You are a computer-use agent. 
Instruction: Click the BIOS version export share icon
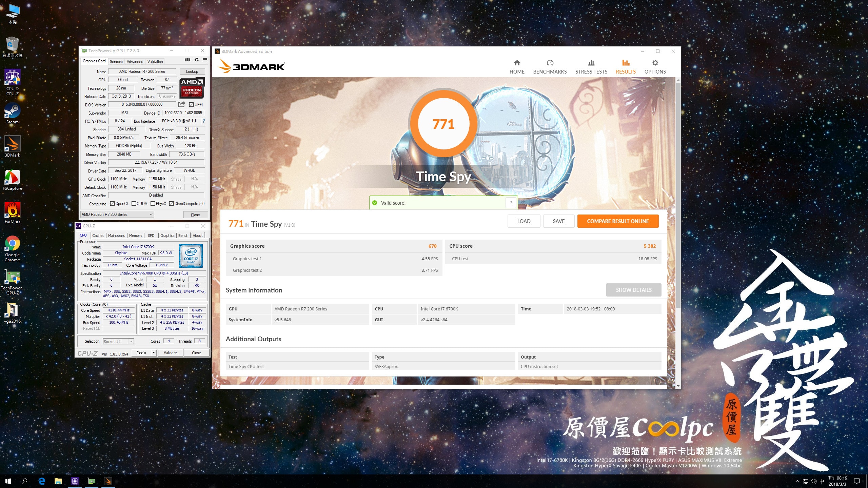[182, 104]
